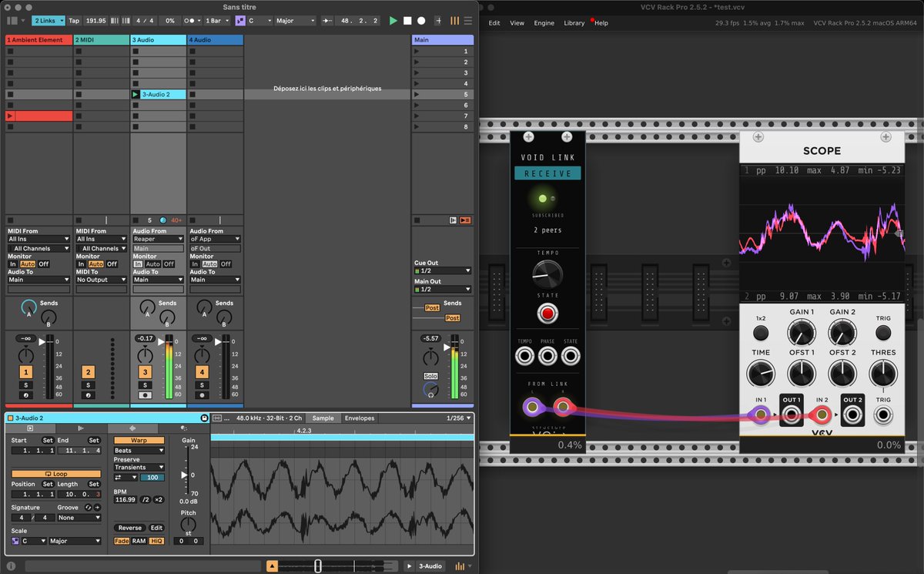Click Void Link red STATE button
Screen dimensions: 924x574
548,314
